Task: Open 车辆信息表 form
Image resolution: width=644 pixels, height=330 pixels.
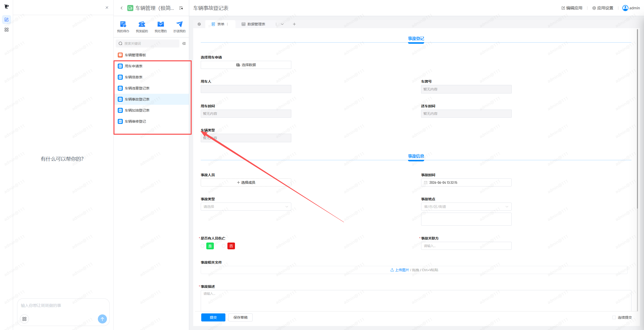Action: point(151,77)
